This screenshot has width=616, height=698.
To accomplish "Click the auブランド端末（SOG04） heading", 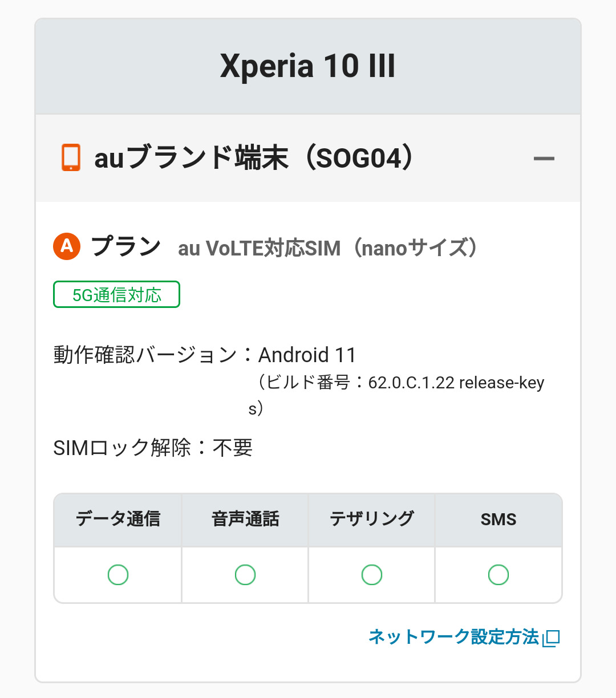I will click(254, 158).
